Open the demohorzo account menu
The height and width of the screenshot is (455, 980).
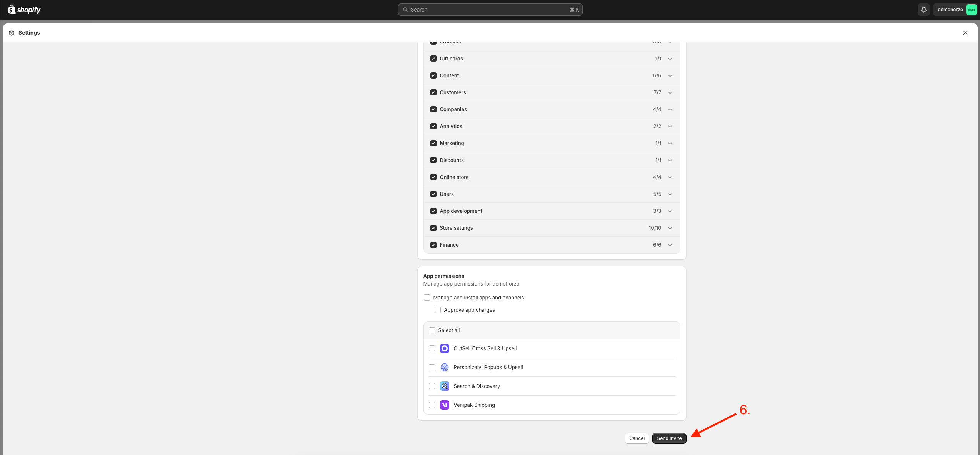click(950, 10)
